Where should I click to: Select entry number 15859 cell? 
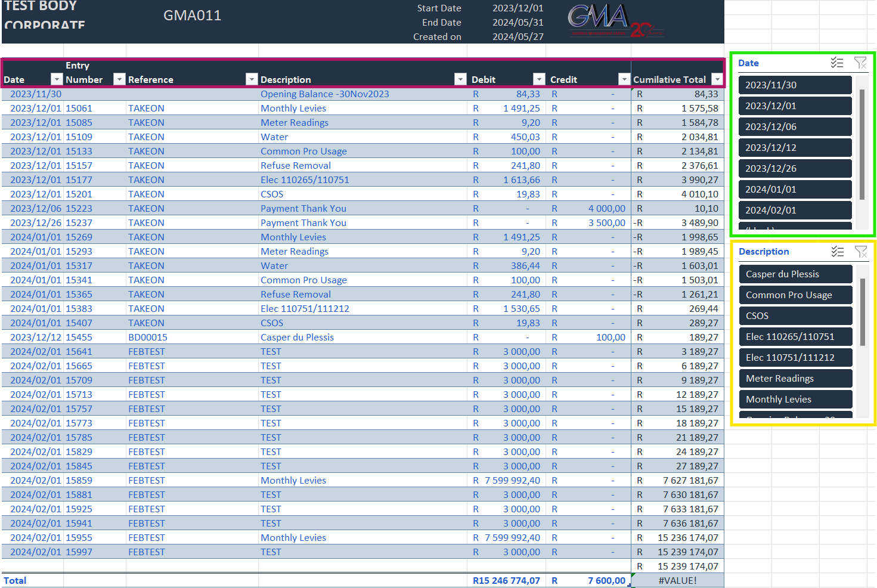click(94, 480)
